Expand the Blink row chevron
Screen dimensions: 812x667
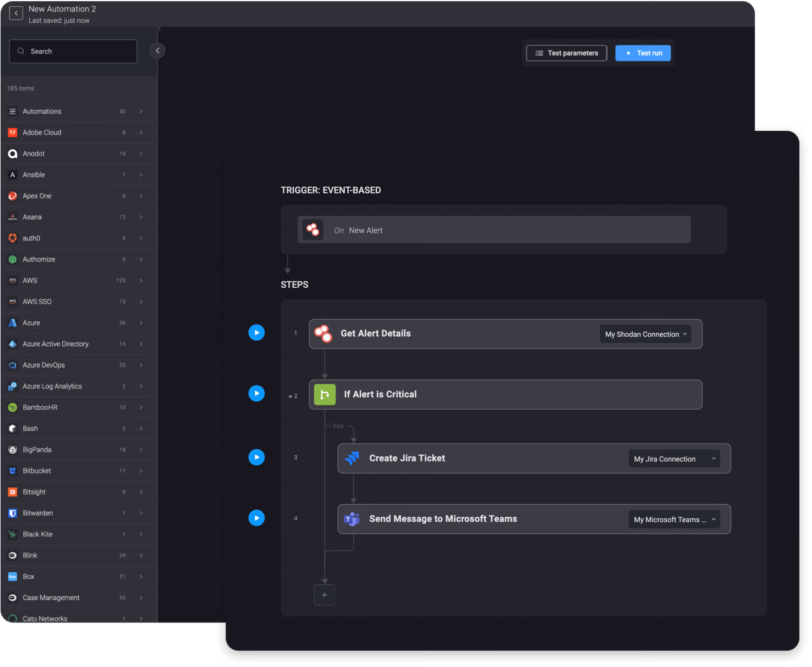(x=141, y=556)
